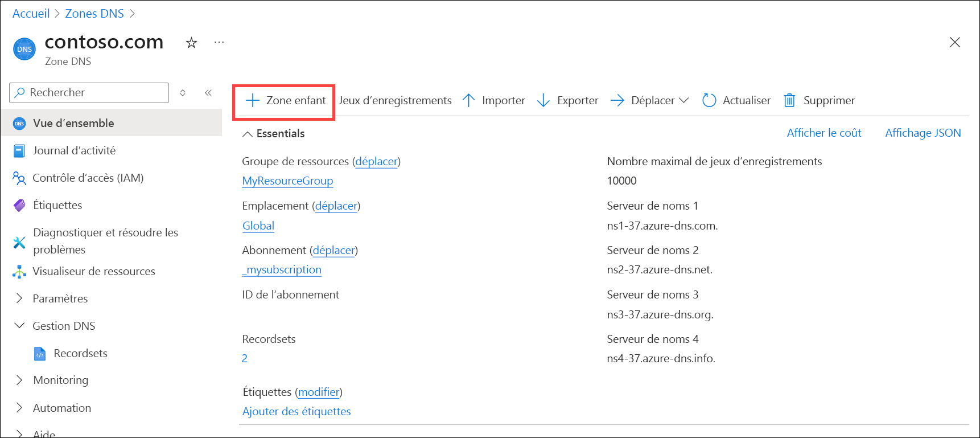980x438 pixels.
Task: Focus the Rechercher search field
Action: pos(89,93)
